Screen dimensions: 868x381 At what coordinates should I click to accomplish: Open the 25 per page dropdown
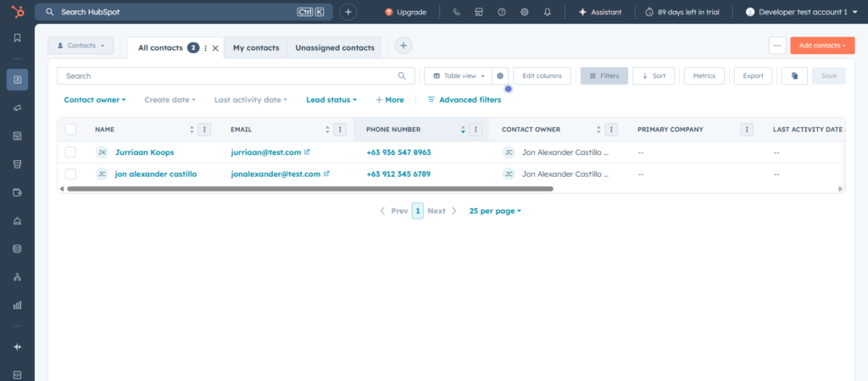pyautogui.click(x=495, y=211)
